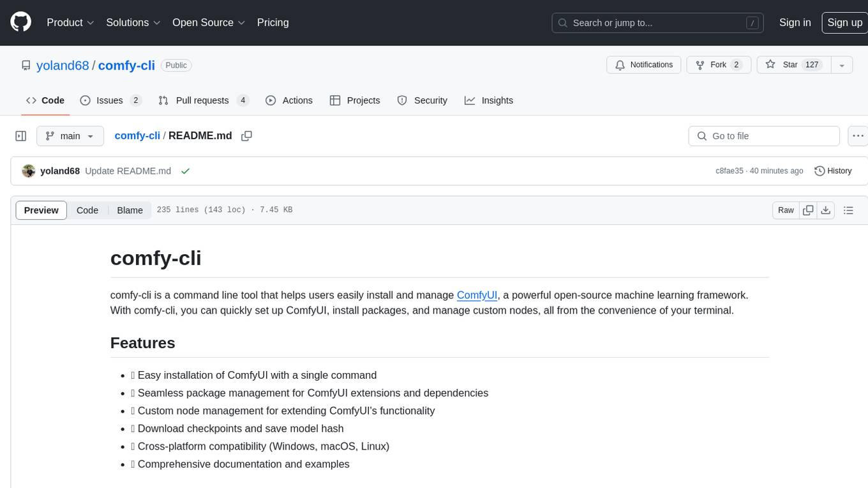Click the Go to file search box
Screen dimensions: 868x488
[764, 136]
